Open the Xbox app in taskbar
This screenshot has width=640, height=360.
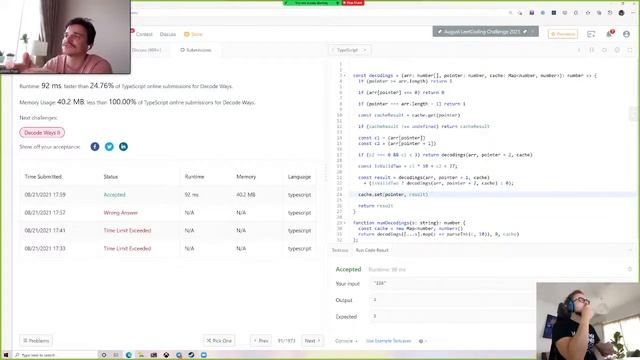coord(166,355)
